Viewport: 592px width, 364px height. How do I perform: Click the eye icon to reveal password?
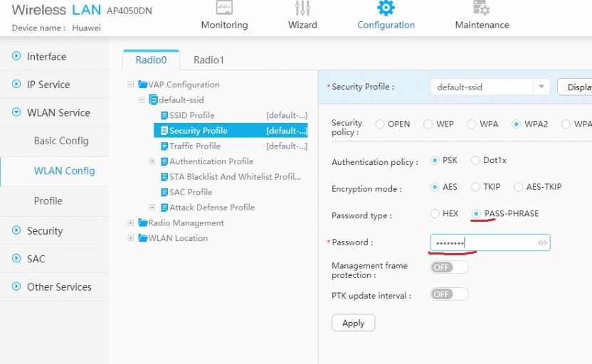click(x=542, y=243)
